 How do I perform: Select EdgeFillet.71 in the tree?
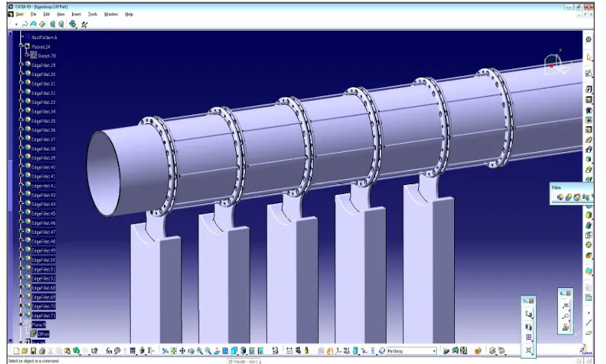pos(44,315)
